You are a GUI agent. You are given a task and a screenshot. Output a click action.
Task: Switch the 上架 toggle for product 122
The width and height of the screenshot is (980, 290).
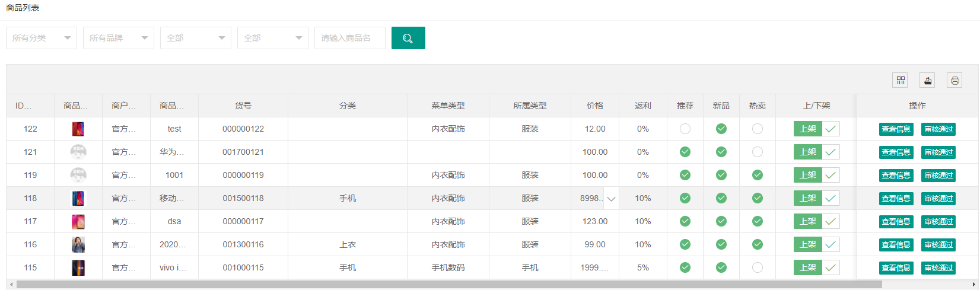click(x=817, y=129)
